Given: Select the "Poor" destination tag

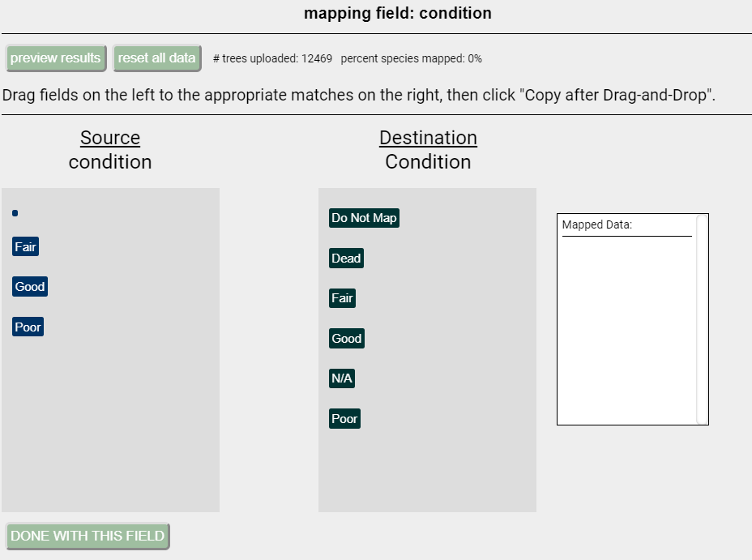Looking at the screenshot, I should pyautogui.click(x=344, y=418).
